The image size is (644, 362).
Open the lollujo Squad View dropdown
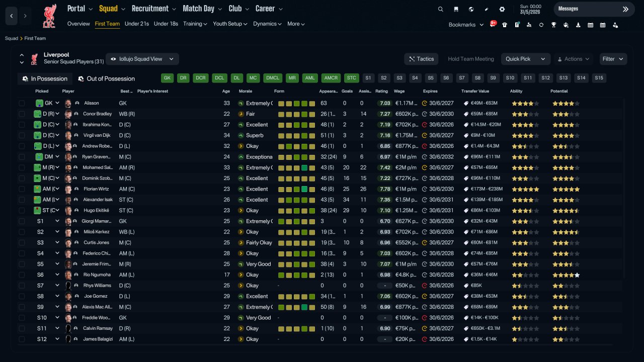[x=142, y=59]
